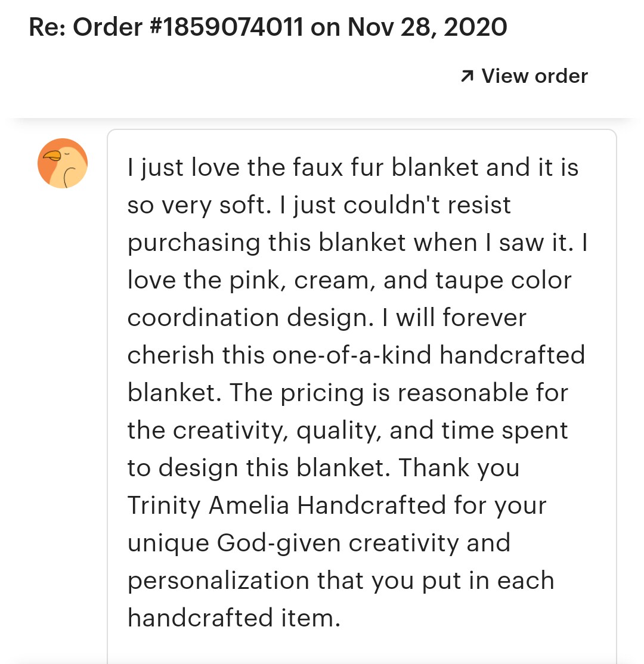Click the phrase one-of-a-kind handcrafted
The width and height of the screenshot is (644, 664).
click(429, 355)
